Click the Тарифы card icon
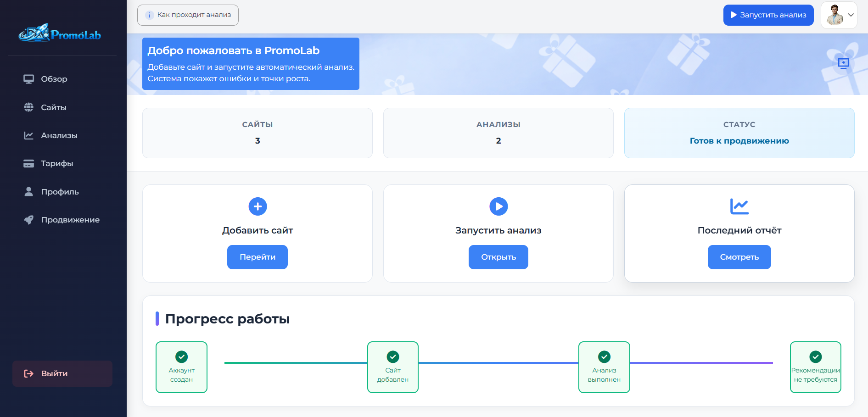Viewport: 868px width, 417px height. (29, 164)
